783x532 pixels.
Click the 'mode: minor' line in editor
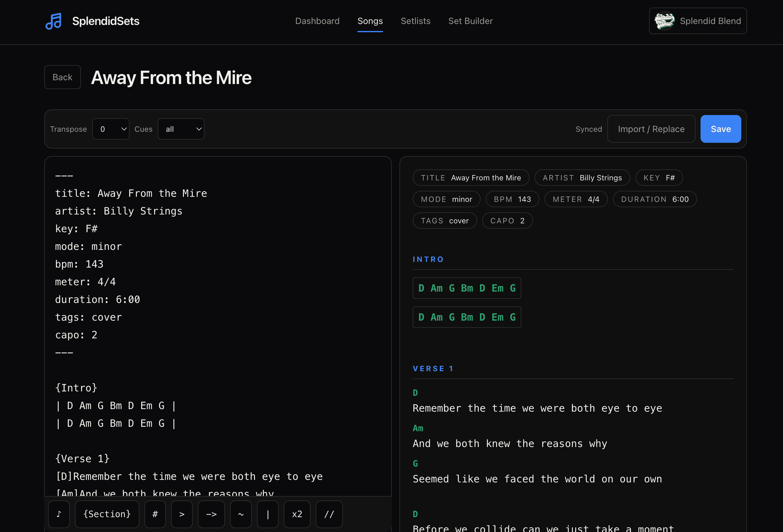tap(88, 246)
